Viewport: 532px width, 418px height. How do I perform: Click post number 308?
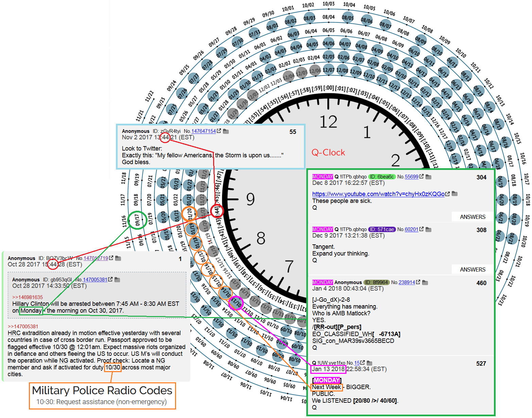[x=481, y=230]
